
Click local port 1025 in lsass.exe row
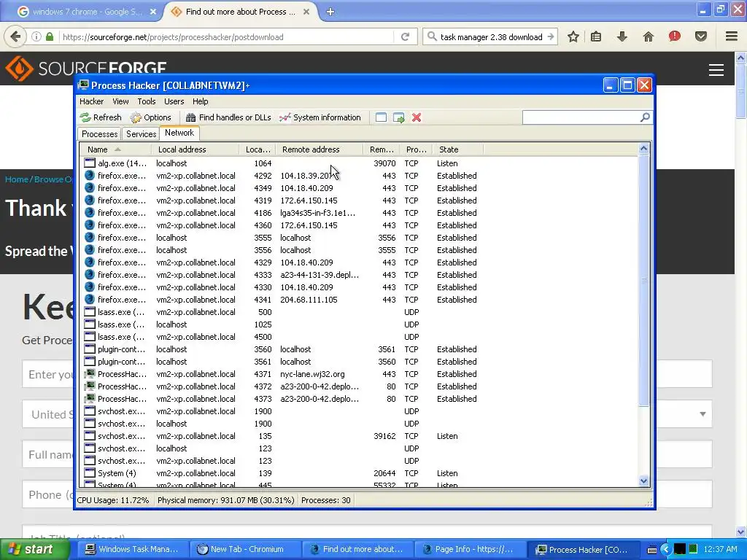point(263,324)
